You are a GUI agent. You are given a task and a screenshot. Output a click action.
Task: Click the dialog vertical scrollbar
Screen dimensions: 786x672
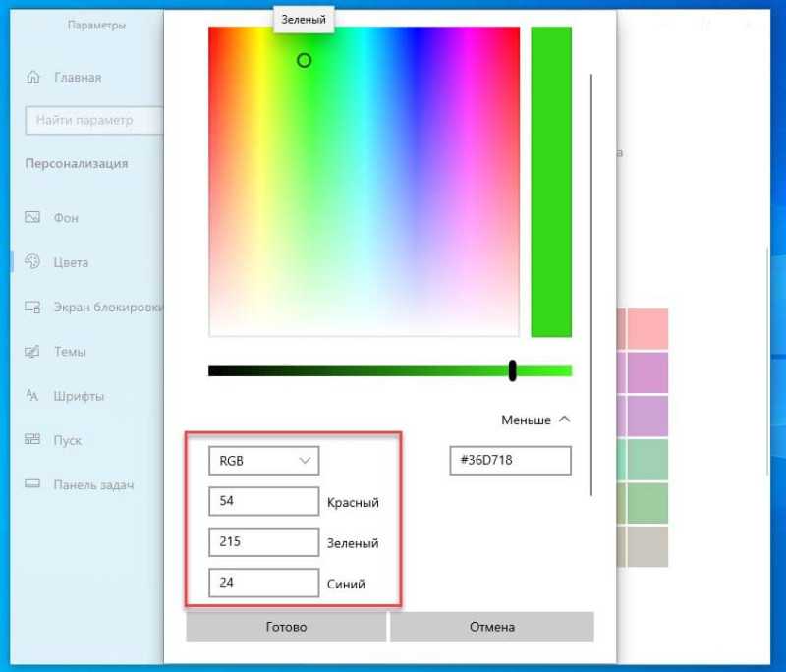(x=591, y=285)
